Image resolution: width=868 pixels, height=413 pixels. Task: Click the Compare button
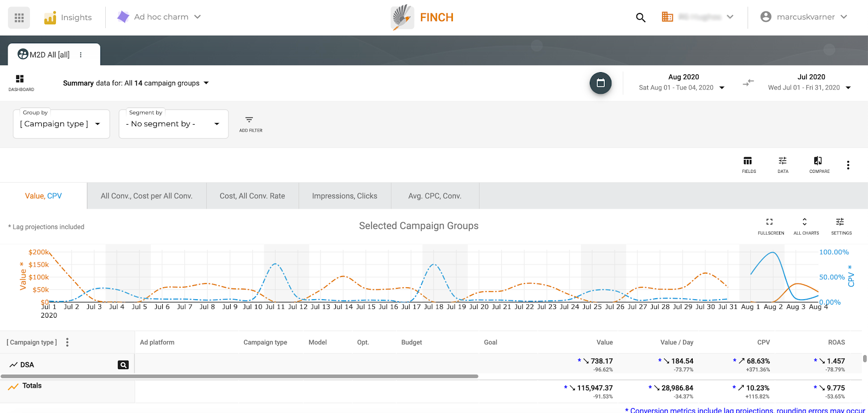tap(819, 165)
